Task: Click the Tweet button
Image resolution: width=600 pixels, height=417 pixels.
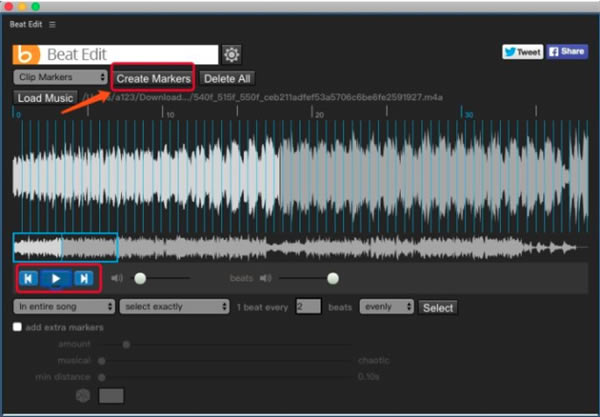Action: [523, 52]
